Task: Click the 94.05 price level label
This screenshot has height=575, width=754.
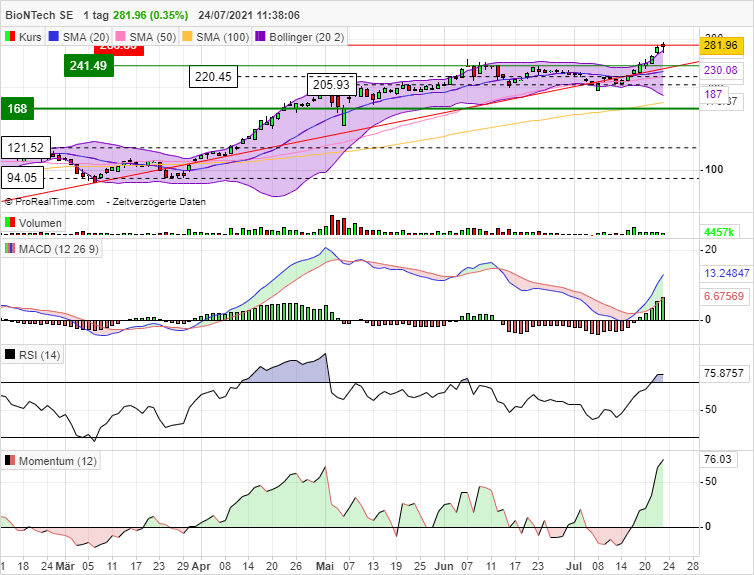Action: point(22,178)
